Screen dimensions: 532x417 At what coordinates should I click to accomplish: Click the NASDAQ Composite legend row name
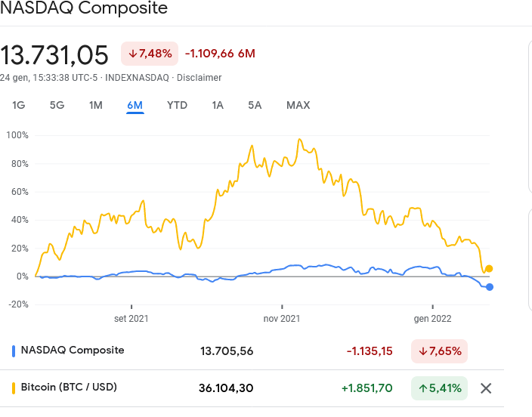[73, 351]
